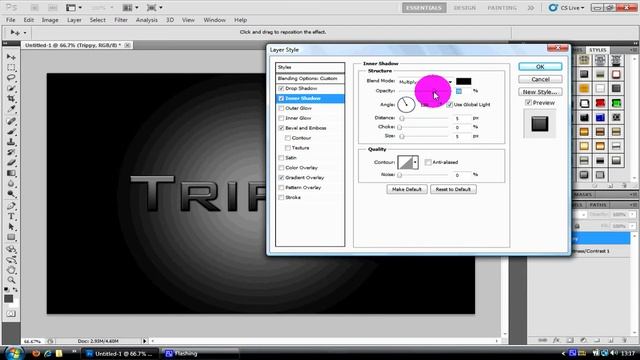Image resolution: width=640 pixels, height=360 pixels.
Task: Click OK in Layer Style dialog
Action: [540, 67]
